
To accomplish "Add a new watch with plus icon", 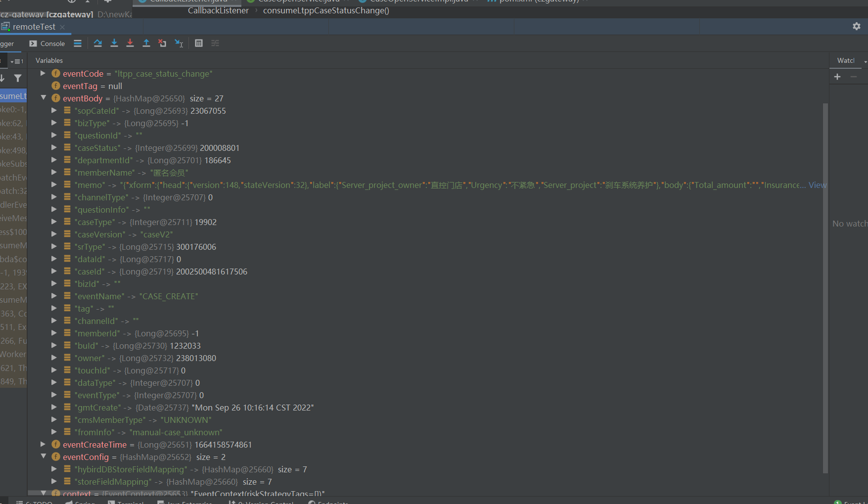I will (837, 77).
